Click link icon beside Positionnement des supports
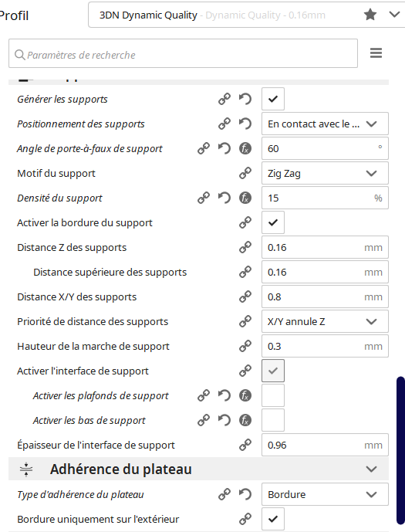This screenshot has width=405, height=532. tap(224, 124)
